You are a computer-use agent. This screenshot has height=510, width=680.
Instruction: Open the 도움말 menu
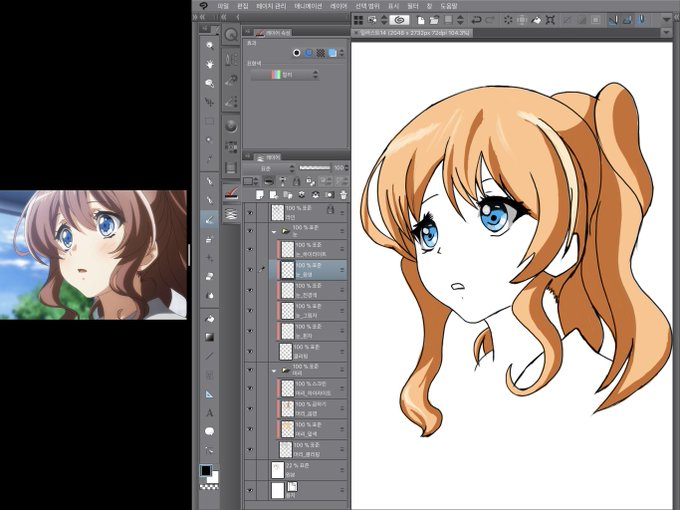coord(448,6)
